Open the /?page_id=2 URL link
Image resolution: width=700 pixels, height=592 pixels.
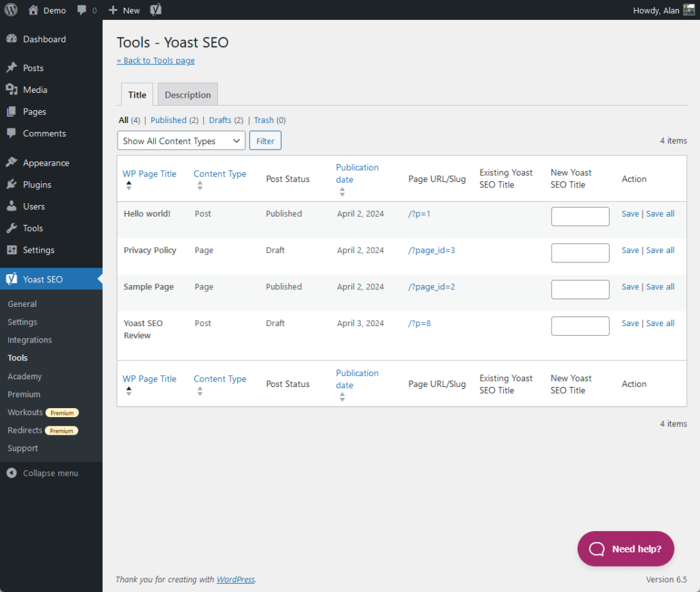[432, 286]
